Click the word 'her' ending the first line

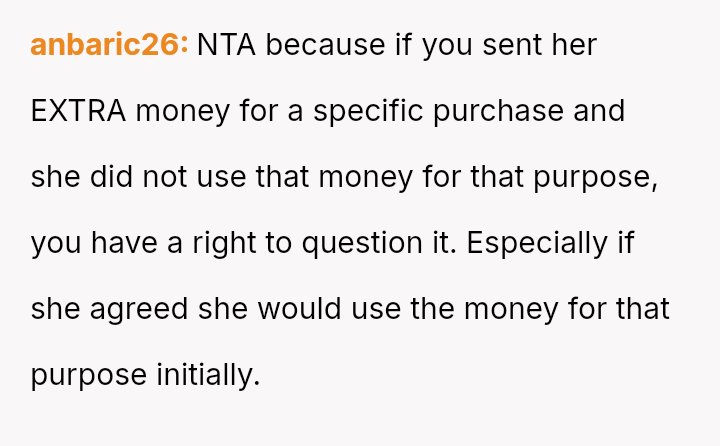(x=571, y=45)
